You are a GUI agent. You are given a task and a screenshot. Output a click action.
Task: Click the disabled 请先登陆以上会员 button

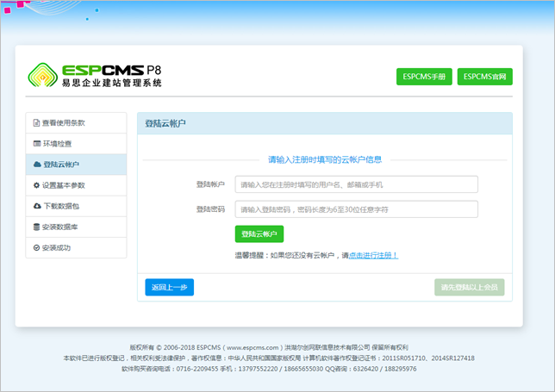(470, 287)
